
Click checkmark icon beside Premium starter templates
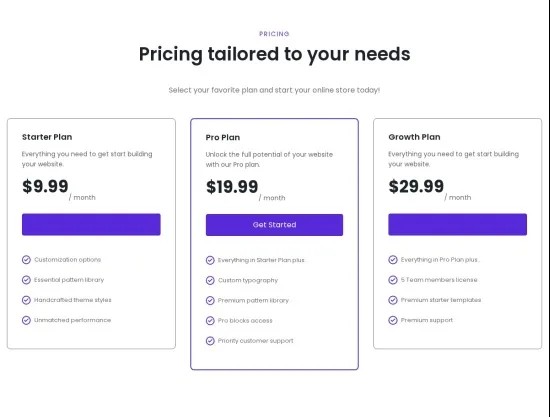(x=393, y=300)
